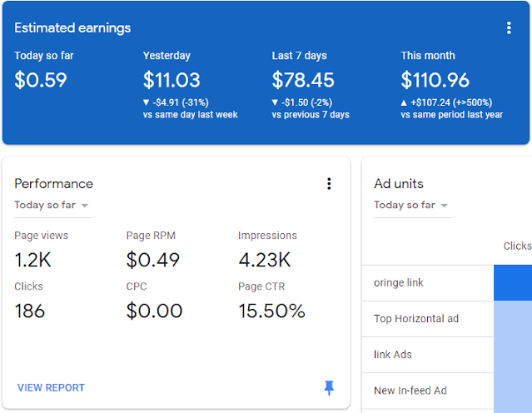Select the 'oringe link' ad unit row
This screenshot has width=532, height=413.
(399, 283)
